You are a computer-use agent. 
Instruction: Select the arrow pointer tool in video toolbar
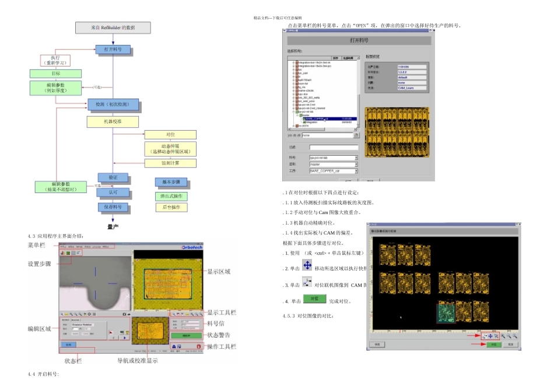tap(62, 314)
